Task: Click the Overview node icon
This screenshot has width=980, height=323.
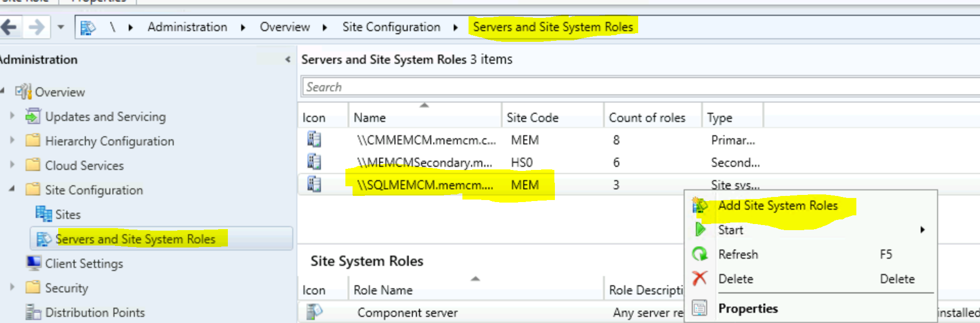Action: coord(24,92)
